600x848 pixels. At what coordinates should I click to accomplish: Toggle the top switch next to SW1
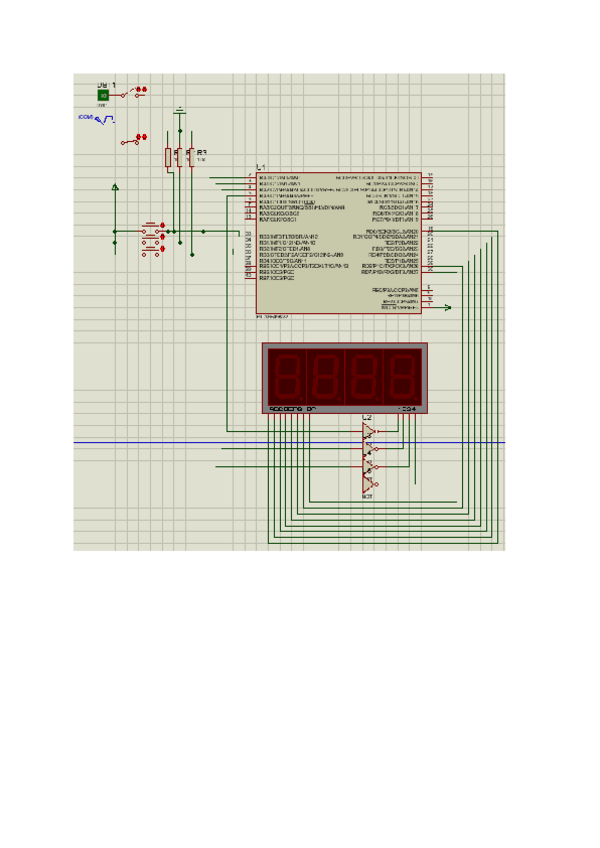[x=131, y=94]
